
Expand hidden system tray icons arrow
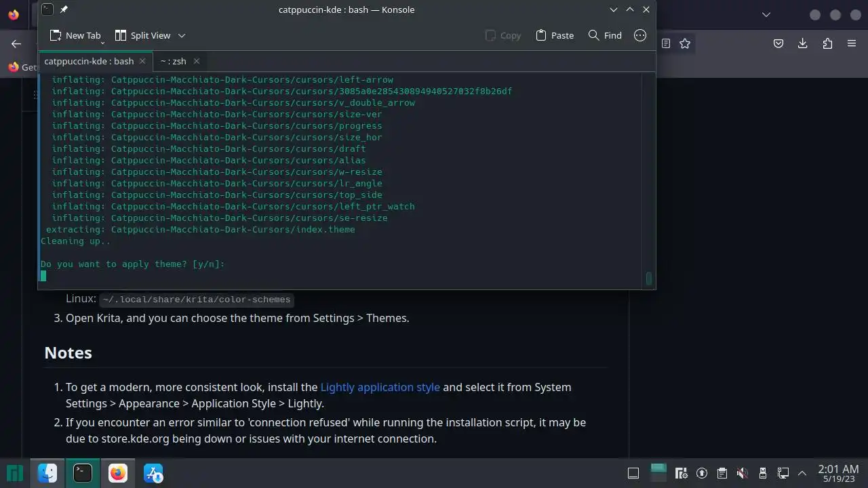click(x=802, y=473)
